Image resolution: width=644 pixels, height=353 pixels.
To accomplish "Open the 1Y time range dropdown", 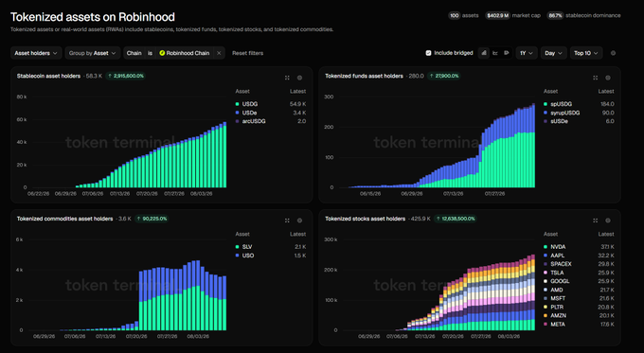I will click(x=527, y=53).
